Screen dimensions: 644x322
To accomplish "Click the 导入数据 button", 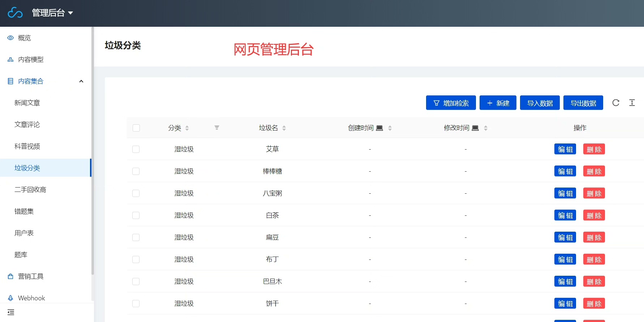I will [540, 103].
